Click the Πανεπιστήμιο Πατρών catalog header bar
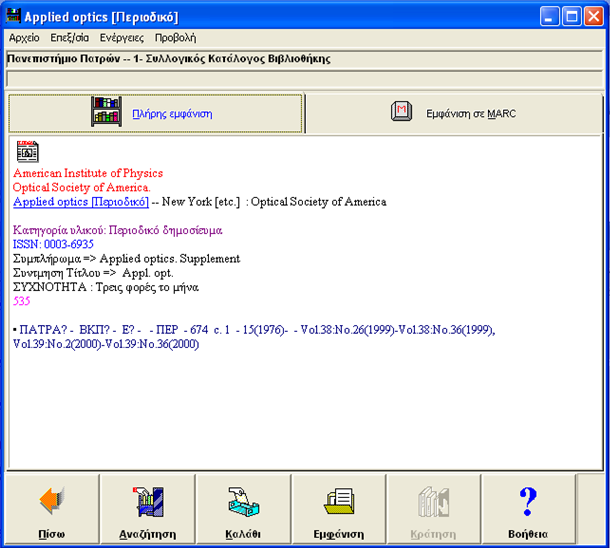610x548 pixels. [x=304, y=59]
